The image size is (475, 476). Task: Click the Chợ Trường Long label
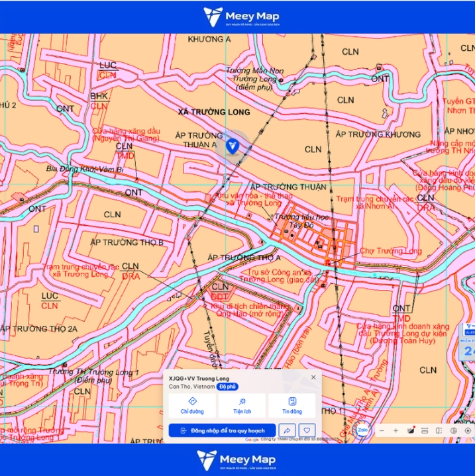(391, 251)
